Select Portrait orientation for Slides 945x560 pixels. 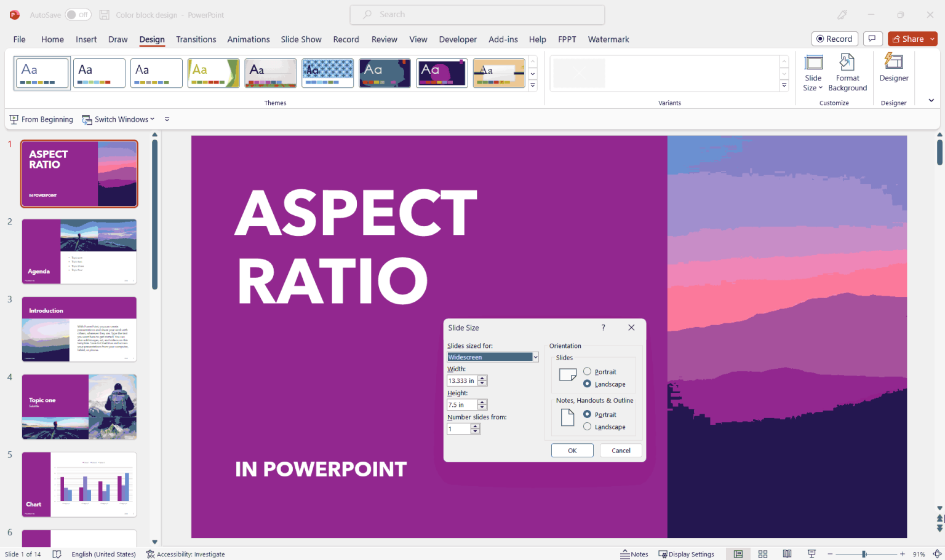[588, 371]
